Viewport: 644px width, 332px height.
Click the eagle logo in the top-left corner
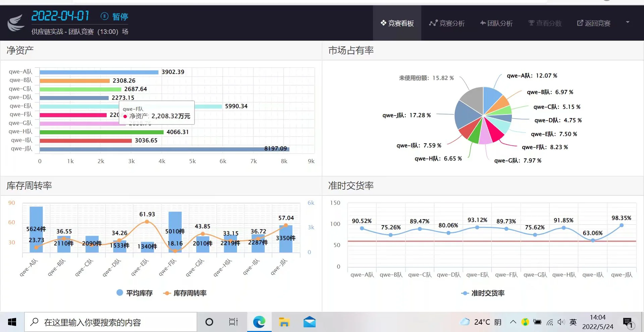(x=15, y=23)
